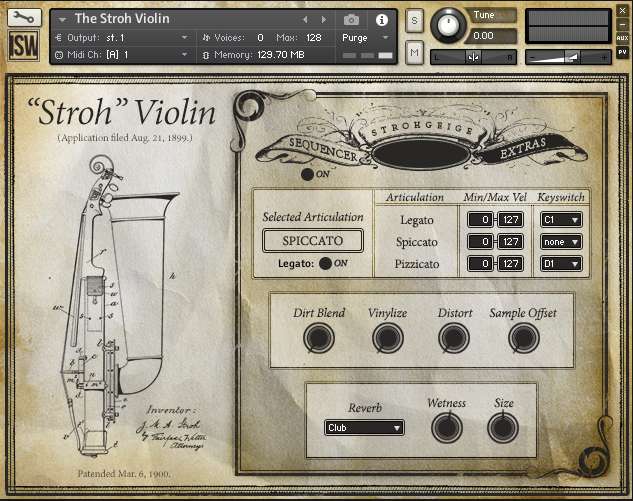Close the instrument with X button
Image resolution: width=633 pixels, height=501 pixels.
click(622, 11)
